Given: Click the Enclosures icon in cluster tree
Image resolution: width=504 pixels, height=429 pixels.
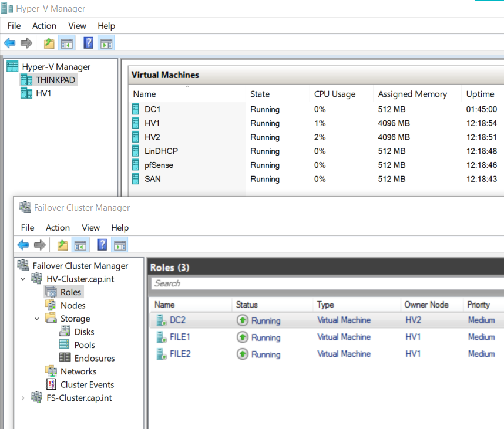Looking at the screenshot, I should click(x=65, y=357).
